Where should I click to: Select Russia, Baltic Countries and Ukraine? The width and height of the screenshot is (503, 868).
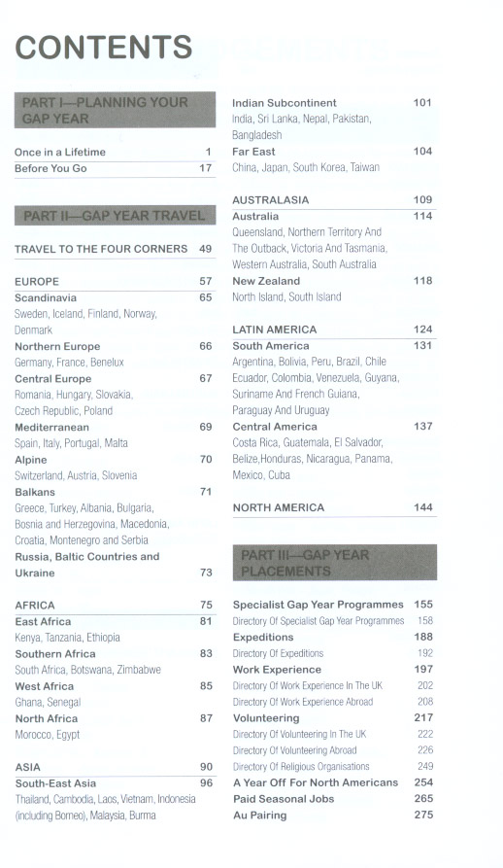(115, 565)
